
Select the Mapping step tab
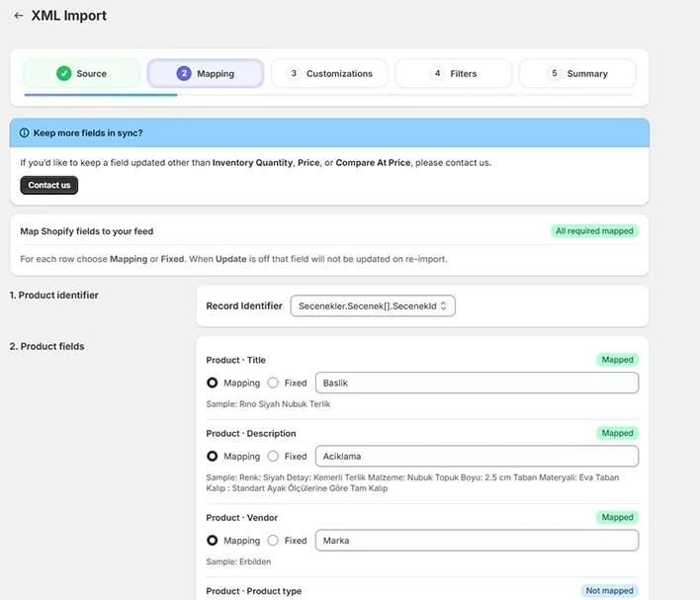click(x=206, y=73)
